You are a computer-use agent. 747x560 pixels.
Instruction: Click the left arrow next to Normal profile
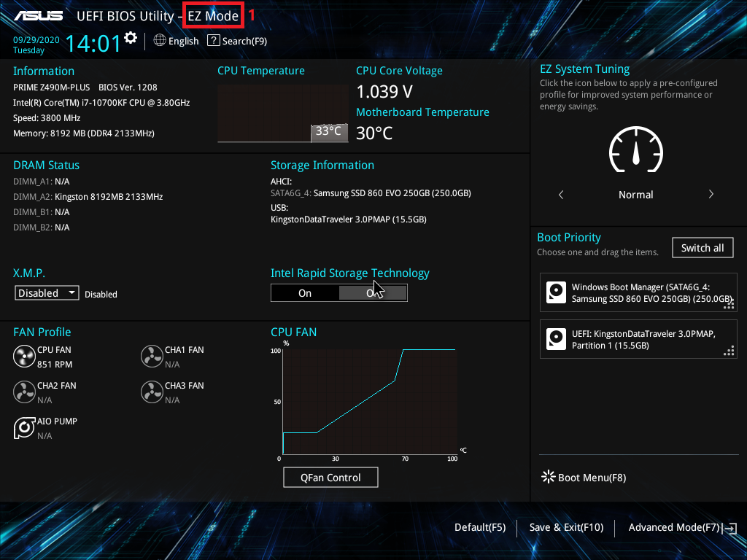pos(560,195)
